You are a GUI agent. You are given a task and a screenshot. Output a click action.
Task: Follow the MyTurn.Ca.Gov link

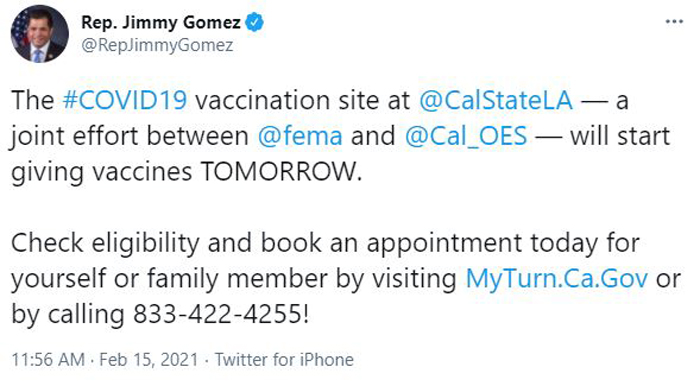(556, 278)
